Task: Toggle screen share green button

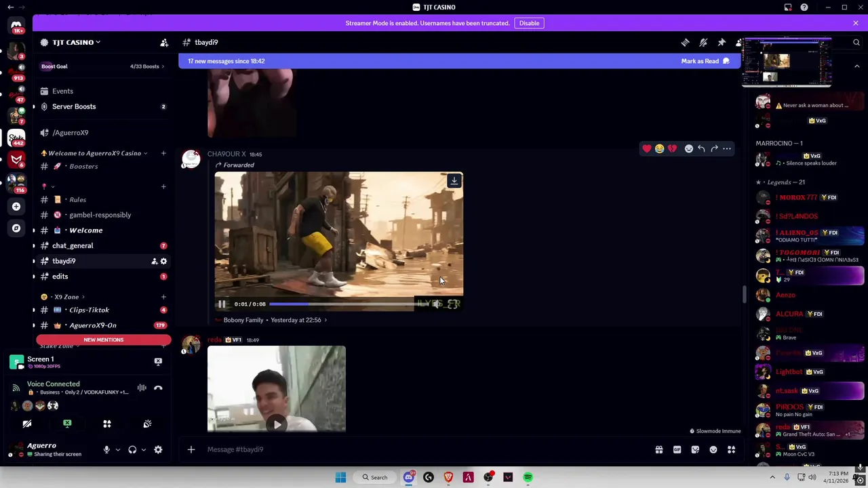Action: click(x=67, y=424)
